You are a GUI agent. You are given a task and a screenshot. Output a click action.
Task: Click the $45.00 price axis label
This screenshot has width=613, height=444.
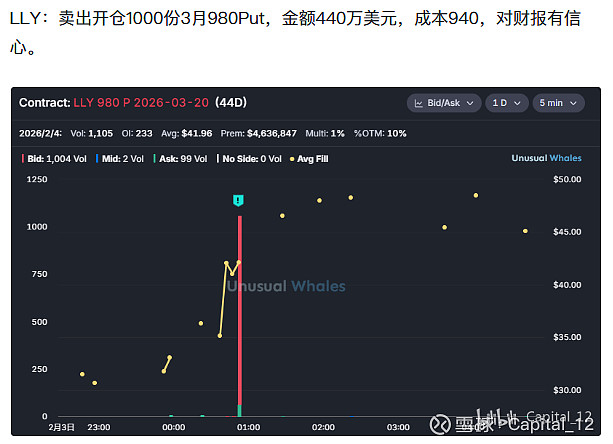coord(567,232)
